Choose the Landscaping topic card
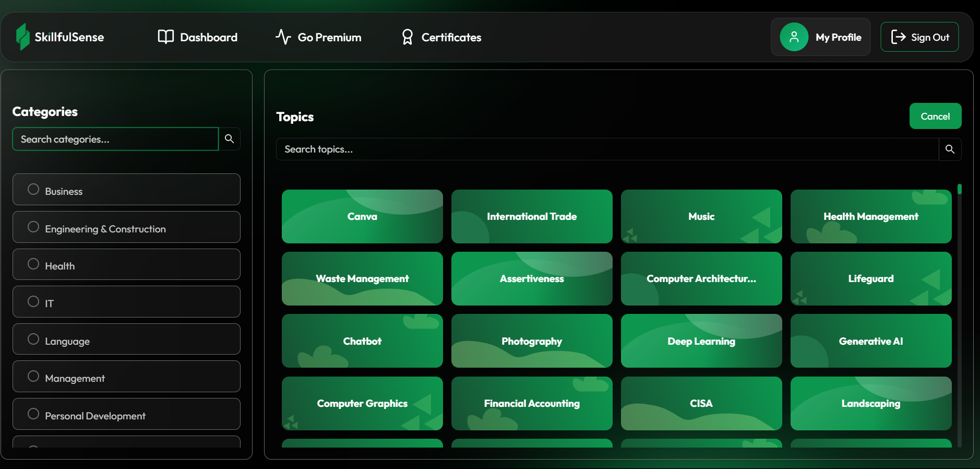The height and width of the screenshot is (469, 980). coord(871,403)
